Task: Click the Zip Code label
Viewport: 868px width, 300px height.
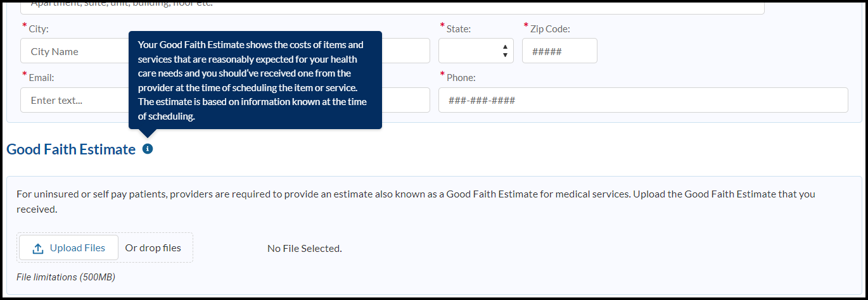Action: click(x=550, y=29)
